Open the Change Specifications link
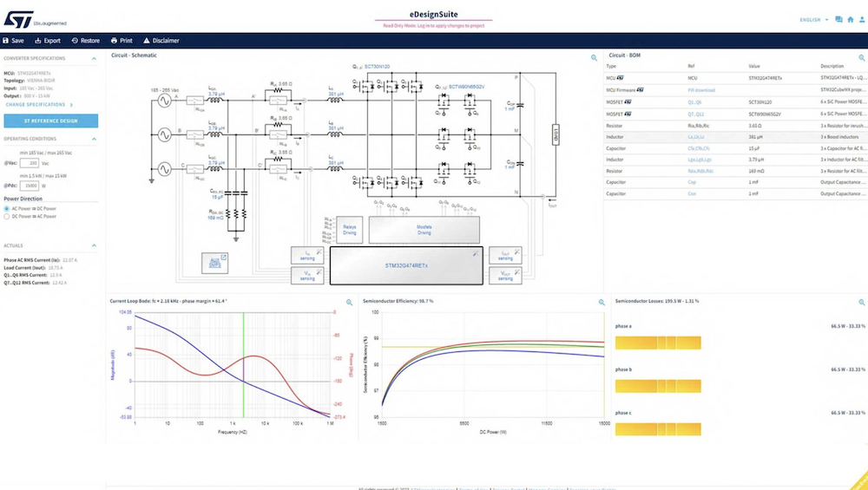868x490 pixels. click(x=40, y=104)
